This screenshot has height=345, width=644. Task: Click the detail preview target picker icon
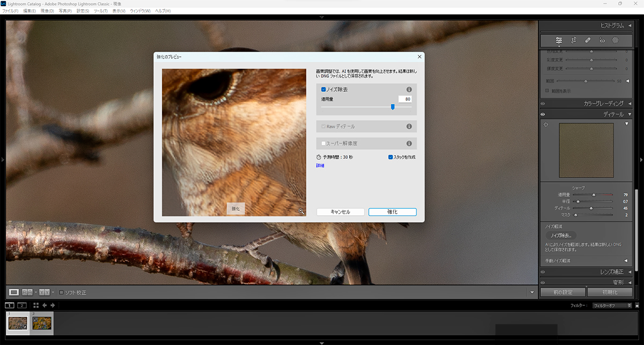coord(546,124)
